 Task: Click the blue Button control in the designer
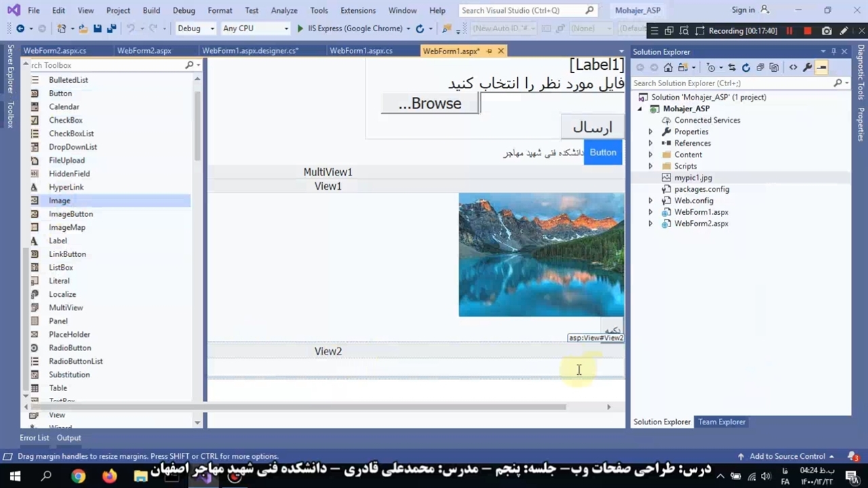coord(603,152)
